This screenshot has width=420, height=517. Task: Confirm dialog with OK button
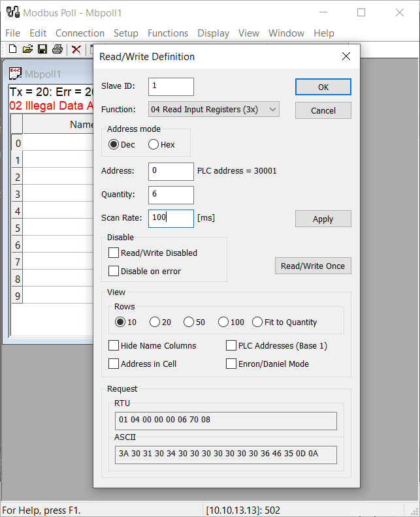pos(323,87)
